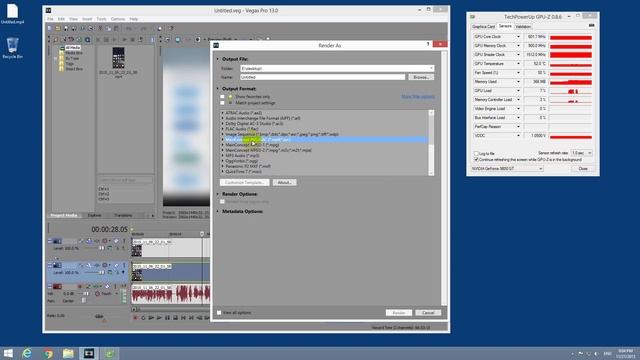The height and width of the screenshot is (360, 640).
Task: Click the record button on the transport bar
Action: pyautogui.click(x=135, y=318)
